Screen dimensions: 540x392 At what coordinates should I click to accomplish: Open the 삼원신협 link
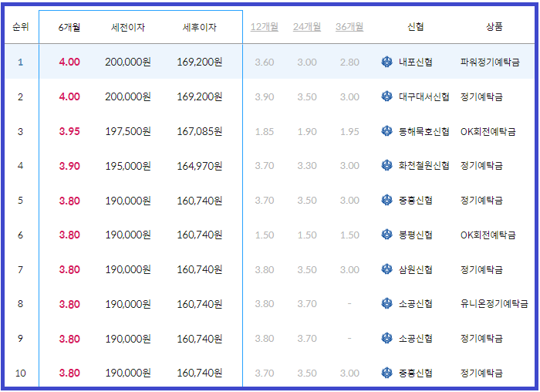[x=415, y=269]
